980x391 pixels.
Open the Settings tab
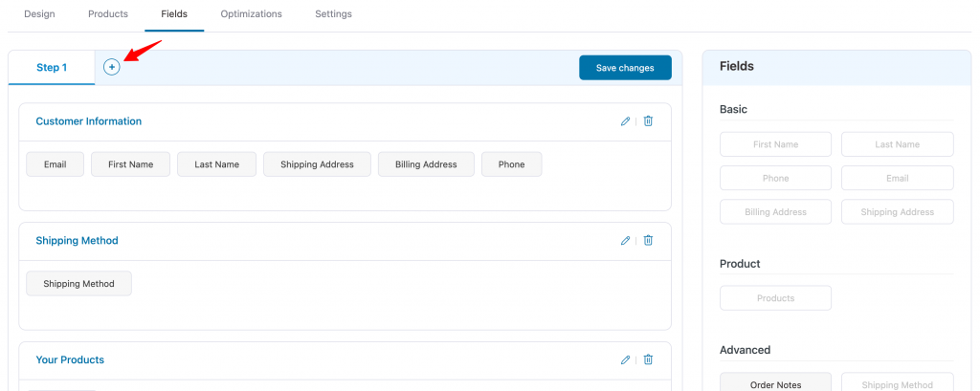(333, 13)
